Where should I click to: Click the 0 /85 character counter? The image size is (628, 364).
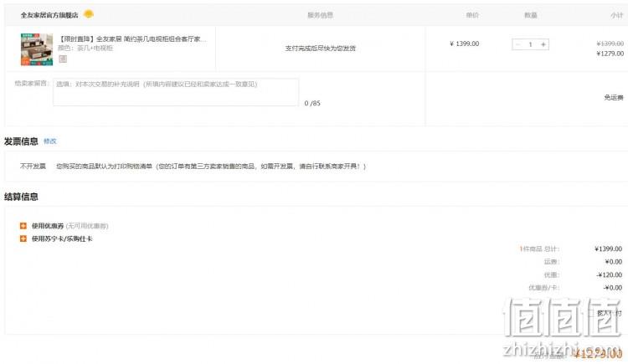(x=312, y=103)
